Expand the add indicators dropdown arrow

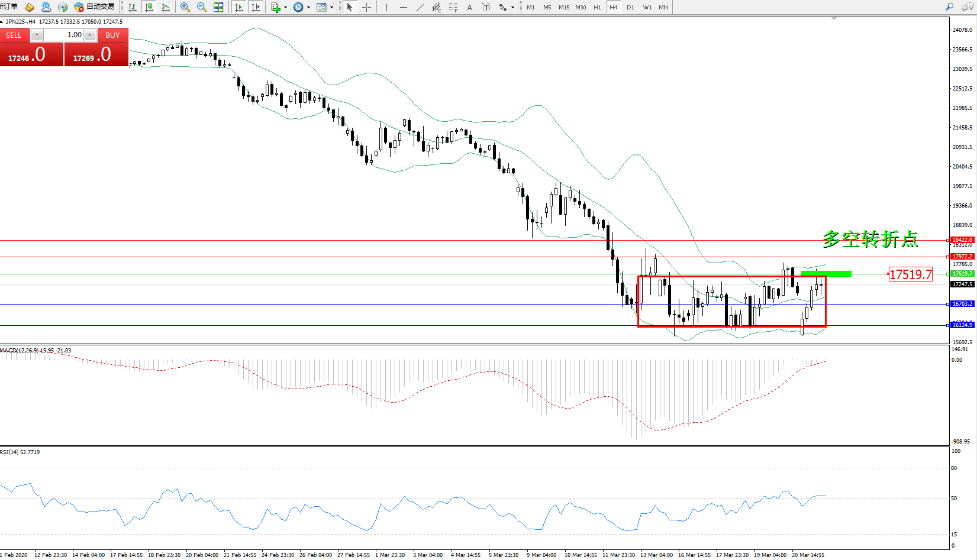(285, 8)
